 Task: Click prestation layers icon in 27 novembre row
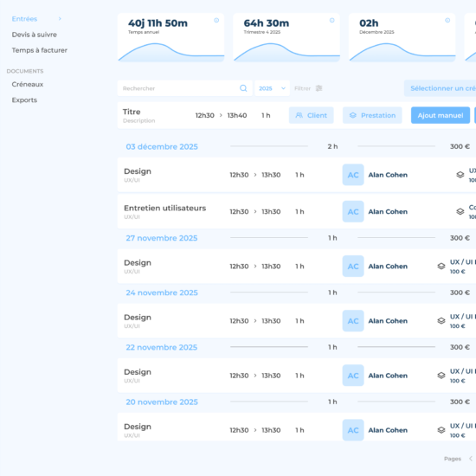pos(441,267)
